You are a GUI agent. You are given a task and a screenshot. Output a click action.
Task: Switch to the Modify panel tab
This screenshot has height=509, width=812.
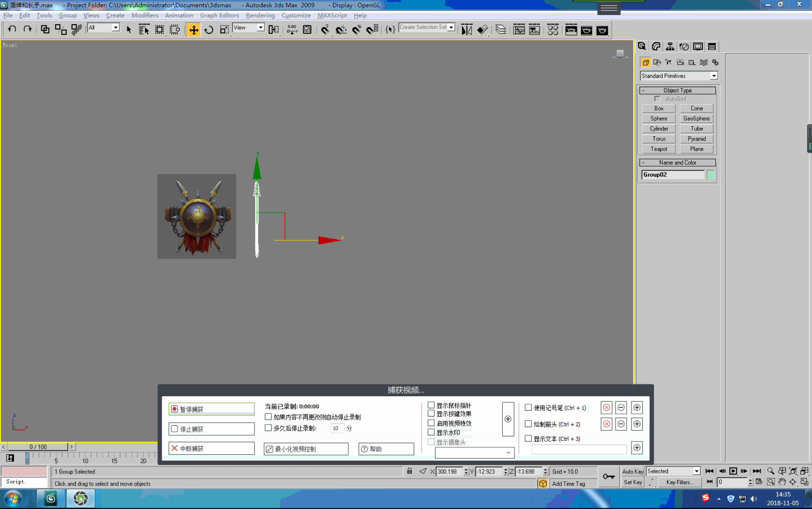[x=656, y=47]
